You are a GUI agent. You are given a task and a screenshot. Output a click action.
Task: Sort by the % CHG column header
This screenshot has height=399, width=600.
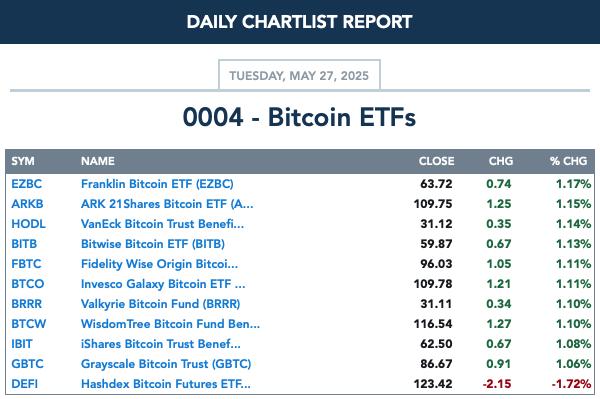568,161
